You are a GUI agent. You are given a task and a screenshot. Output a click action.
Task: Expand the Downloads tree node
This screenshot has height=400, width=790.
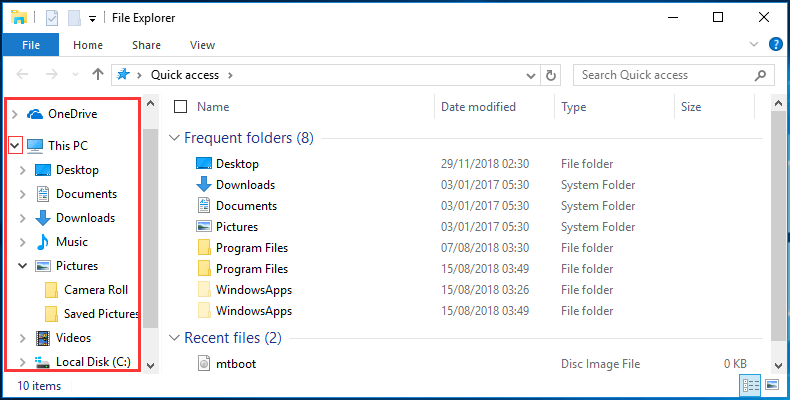coord(23,219)
